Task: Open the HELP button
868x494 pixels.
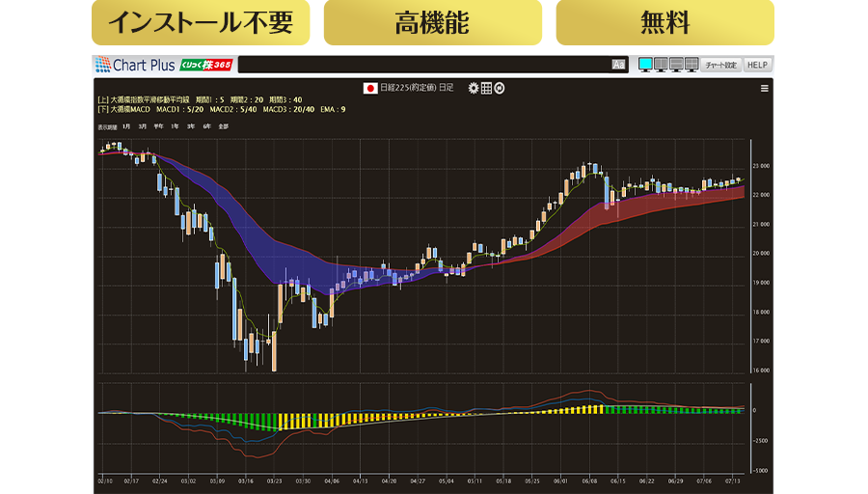Action: point(758,65)
